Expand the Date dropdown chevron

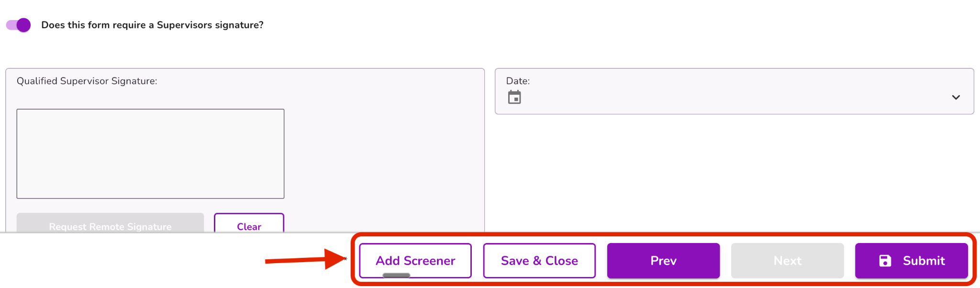click(956, 97)
